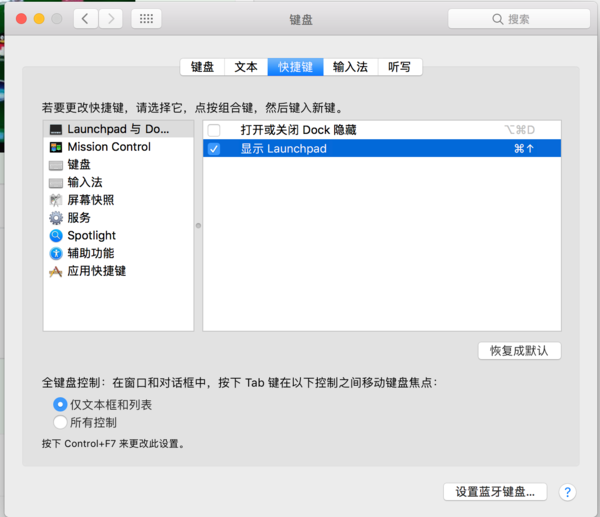Viewport: 600px width, 517px height.
Task: Open help with the question mark button
Action: 567,492
